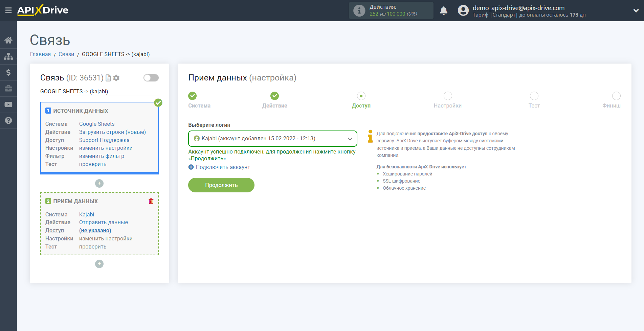This screenshot has width=644, height=331.
Task: Click проверить in source block
Action: (93, 164)
